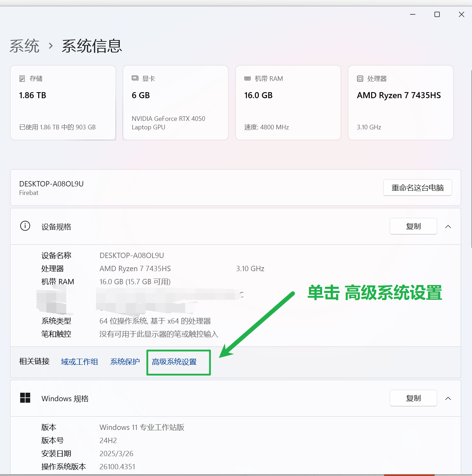The width and height of the screenshot is (472, 476).
Task: Click the Windows logo beside Windows 规格
Action: (25, 398)
